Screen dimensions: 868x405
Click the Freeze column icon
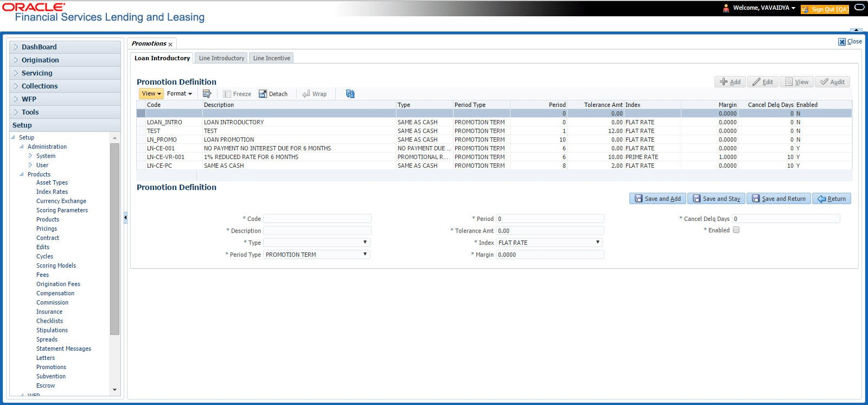227,94
